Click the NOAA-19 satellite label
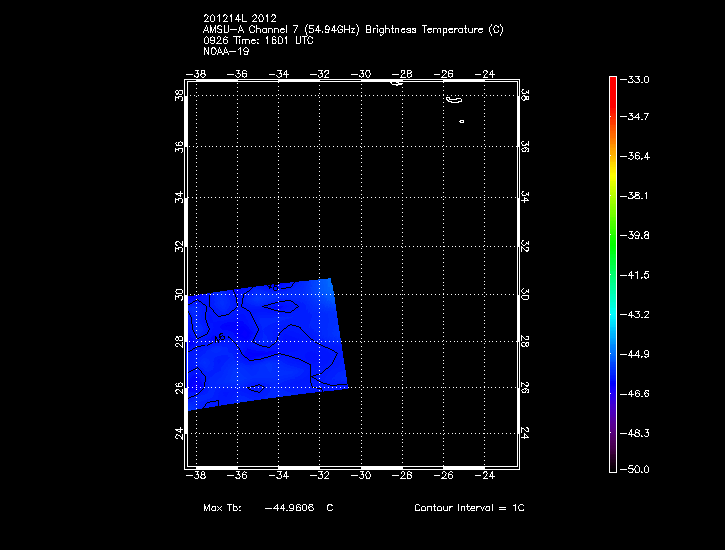 pos(224,50)
